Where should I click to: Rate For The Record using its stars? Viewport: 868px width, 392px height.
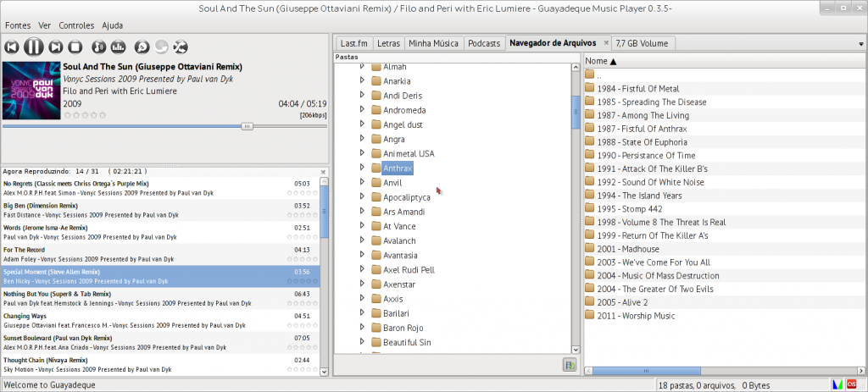(303, 259)
